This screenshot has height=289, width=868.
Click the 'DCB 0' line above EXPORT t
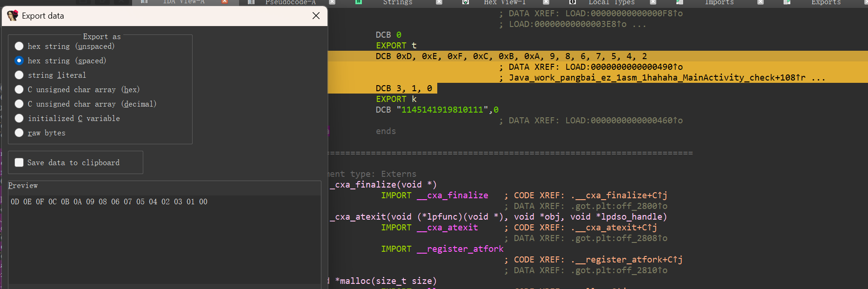(x=388, y=35)
